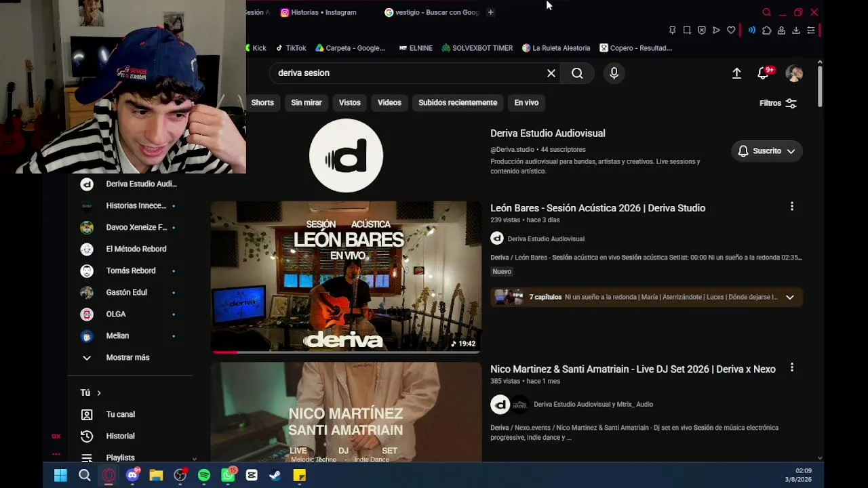Open Deriva Estudio Audiovisual link under León Bares

(x=546, y=239)
